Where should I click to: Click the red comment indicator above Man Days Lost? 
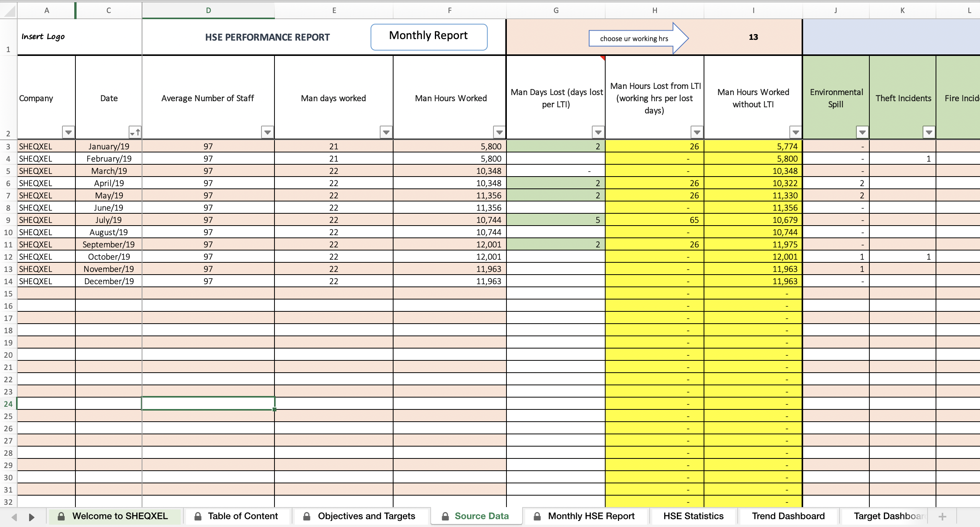tap(602, 58)
